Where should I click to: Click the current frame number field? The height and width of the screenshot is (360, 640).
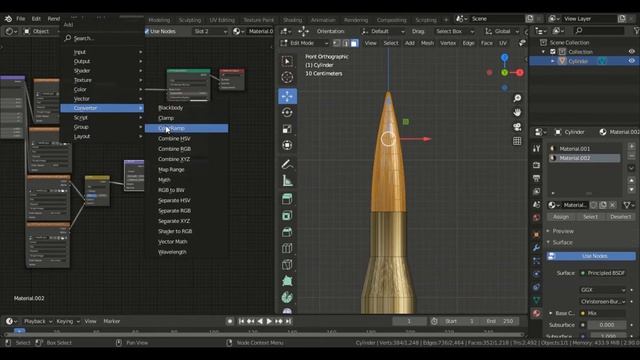point(409,321)
